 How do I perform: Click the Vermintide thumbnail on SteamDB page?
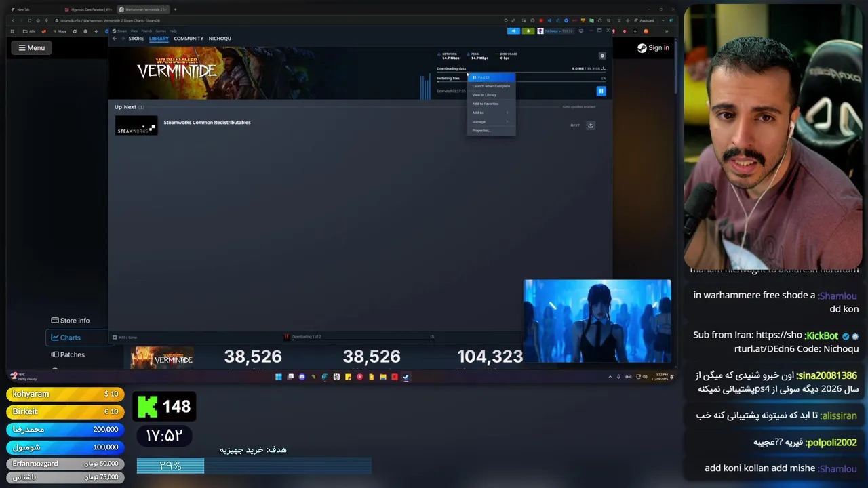click(162, 357)
